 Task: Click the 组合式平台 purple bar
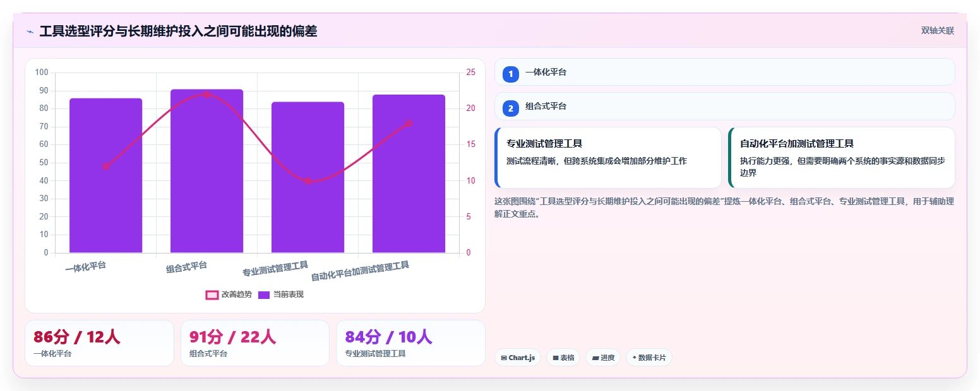point(206,171)
